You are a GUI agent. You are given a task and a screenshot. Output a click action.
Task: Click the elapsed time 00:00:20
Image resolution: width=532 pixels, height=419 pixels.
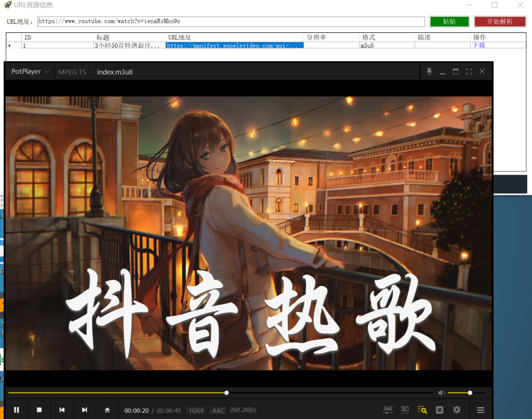(x=137, y=411)
